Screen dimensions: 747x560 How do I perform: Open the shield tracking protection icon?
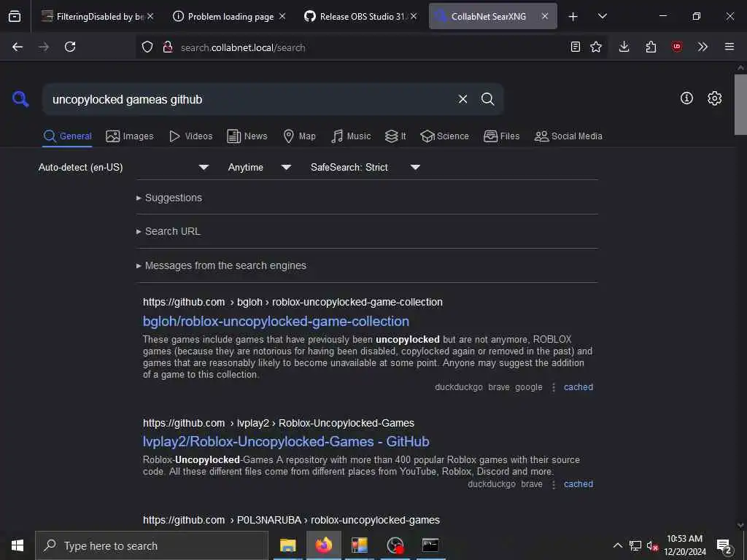(147, 47)
